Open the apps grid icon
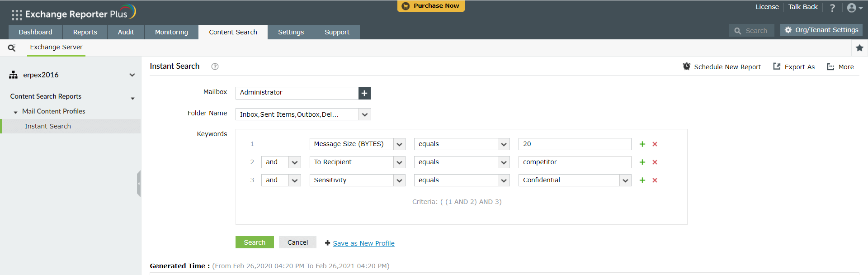The width and height of the screenshot is (868, 275). tap(17, 15)
